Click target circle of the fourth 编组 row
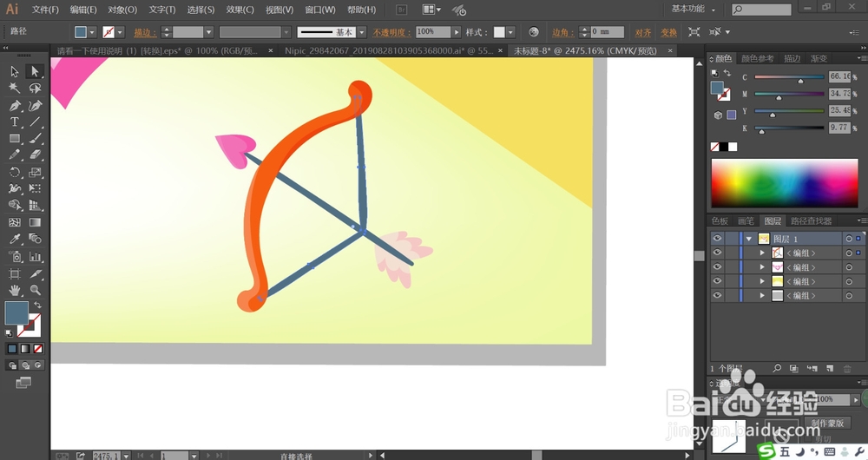Viewport: 868px width, 460px height. pyautogui.click(x=849, y=296)
